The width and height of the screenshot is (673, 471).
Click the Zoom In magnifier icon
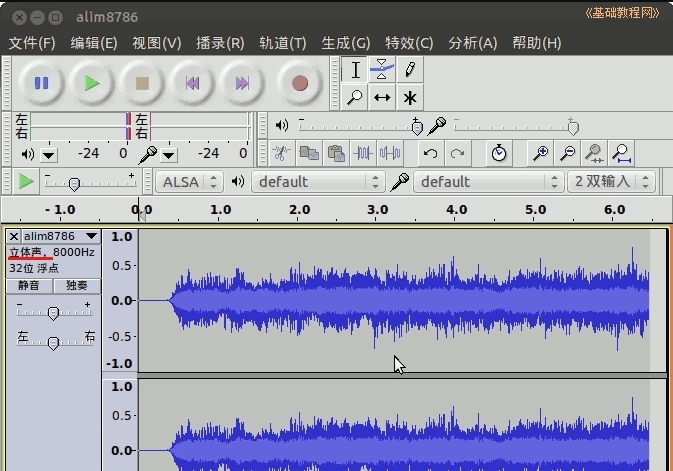click(x=540, y=153)
